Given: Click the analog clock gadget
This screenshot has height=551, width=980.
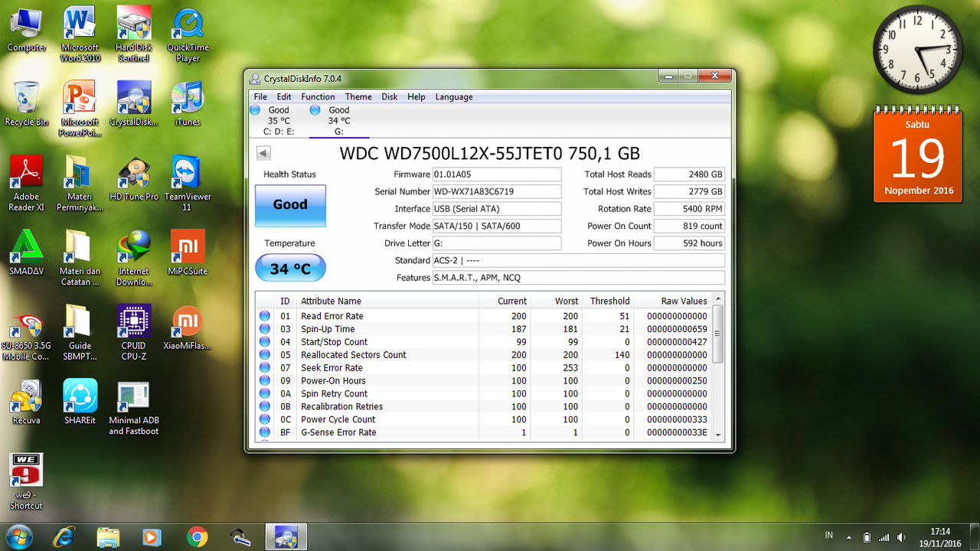Looking at the screenshot, I should pyautogui.click(x=918, y=50).
